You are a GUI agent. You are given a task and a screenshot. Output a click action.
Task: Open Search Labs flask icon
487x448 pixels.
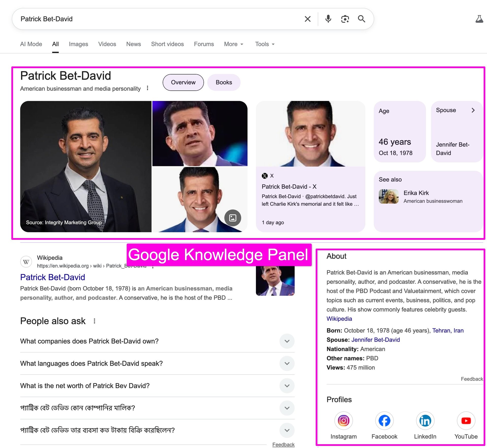point(479,19)
